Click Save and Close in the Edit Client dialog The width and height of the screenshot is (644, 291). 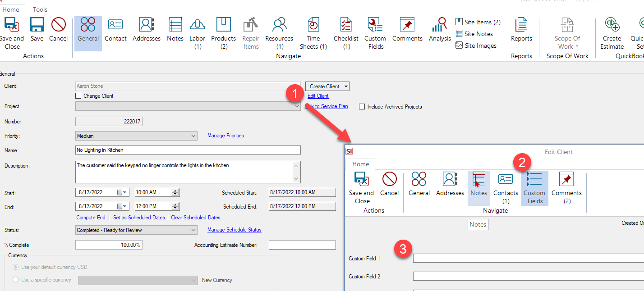coord(361,187)
